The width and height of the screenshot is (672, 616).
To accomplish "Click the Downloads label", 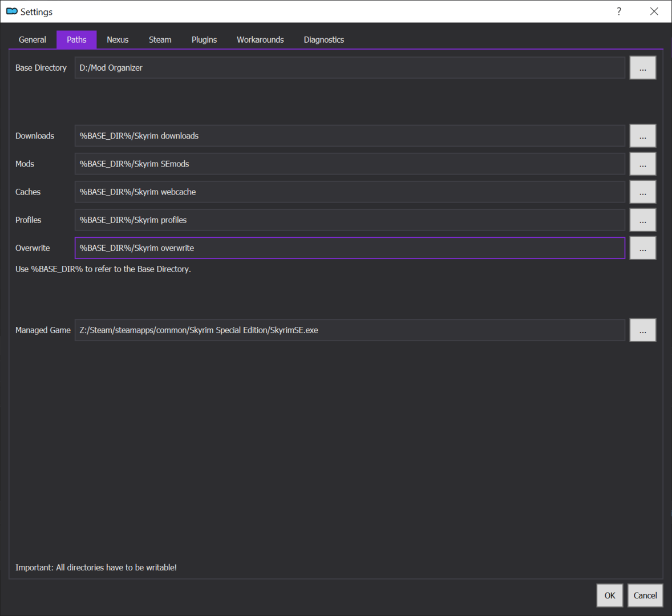I will point(35,136).
